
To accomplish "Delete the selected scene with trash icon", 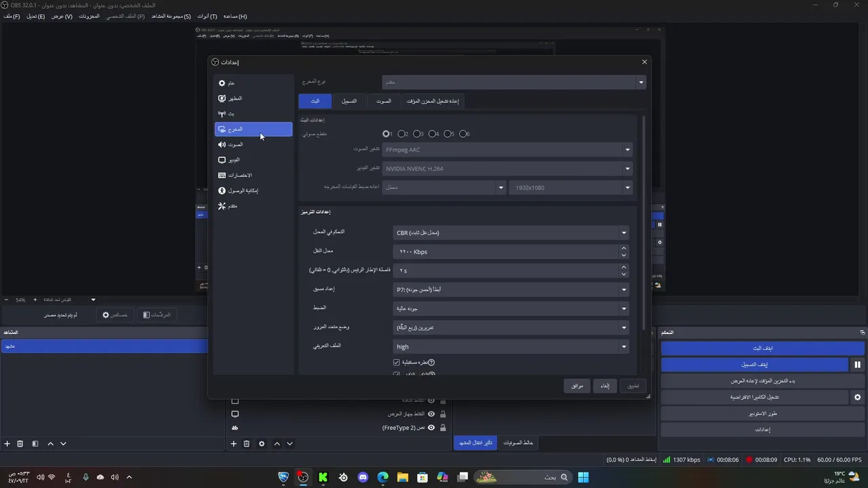I will [20, 444].
